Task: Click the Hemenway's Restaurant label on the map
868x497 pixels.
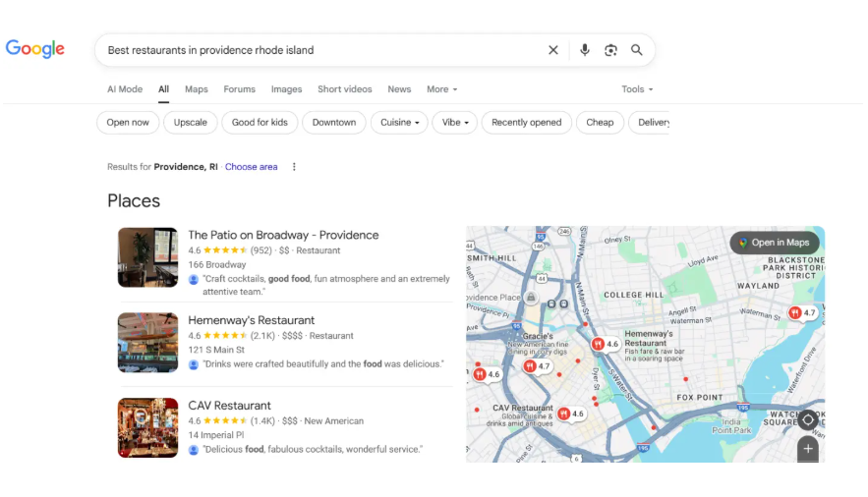Action: pyautogui.click(x=648, y=338)
